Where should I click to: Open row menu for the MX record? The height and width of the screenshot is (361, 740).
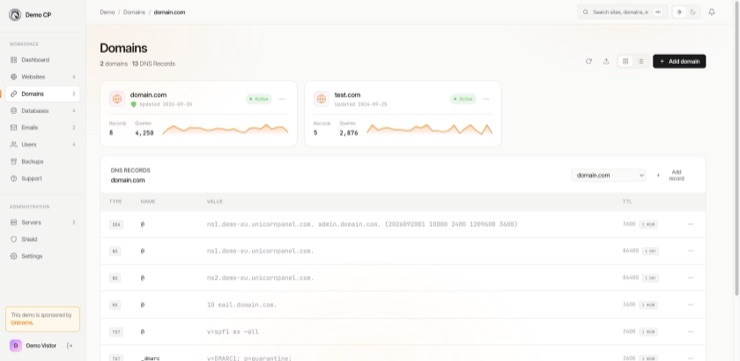(x=690, y=305)
